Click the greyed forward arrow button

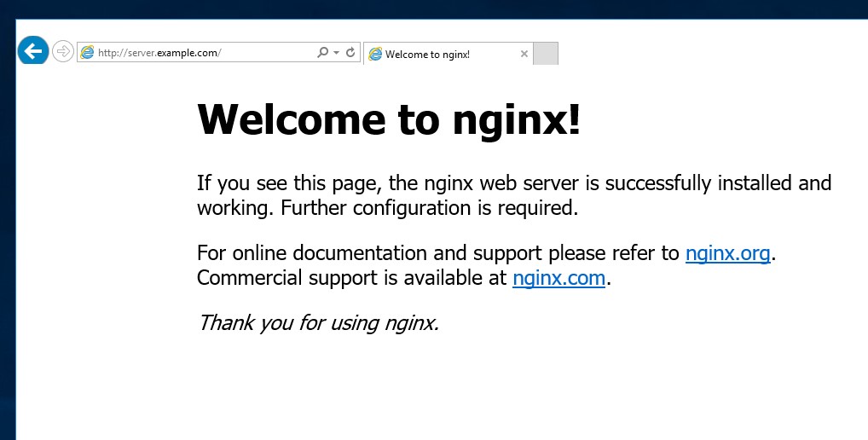[x=63, y=51]
